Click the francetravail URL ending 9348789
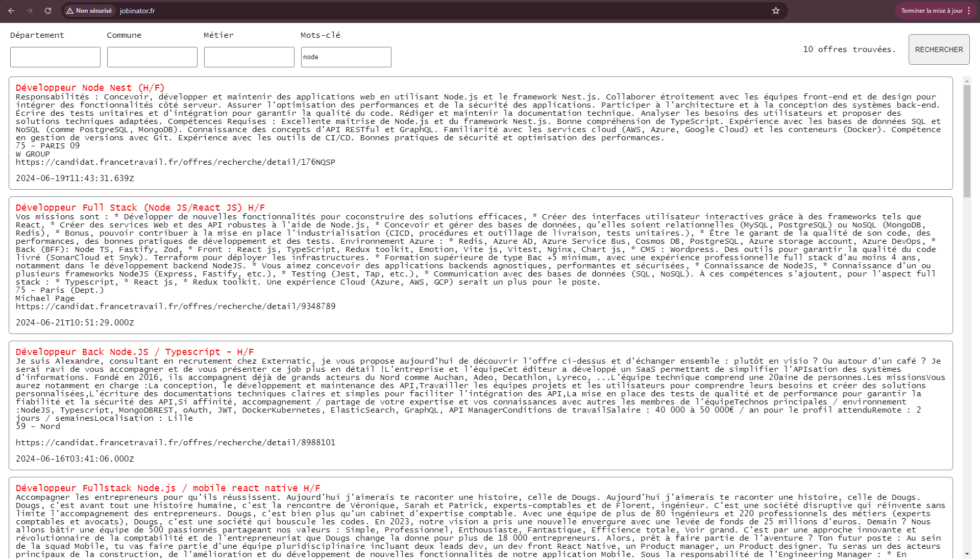This screenshot has width=980, height=559. [x=175, y=307]
